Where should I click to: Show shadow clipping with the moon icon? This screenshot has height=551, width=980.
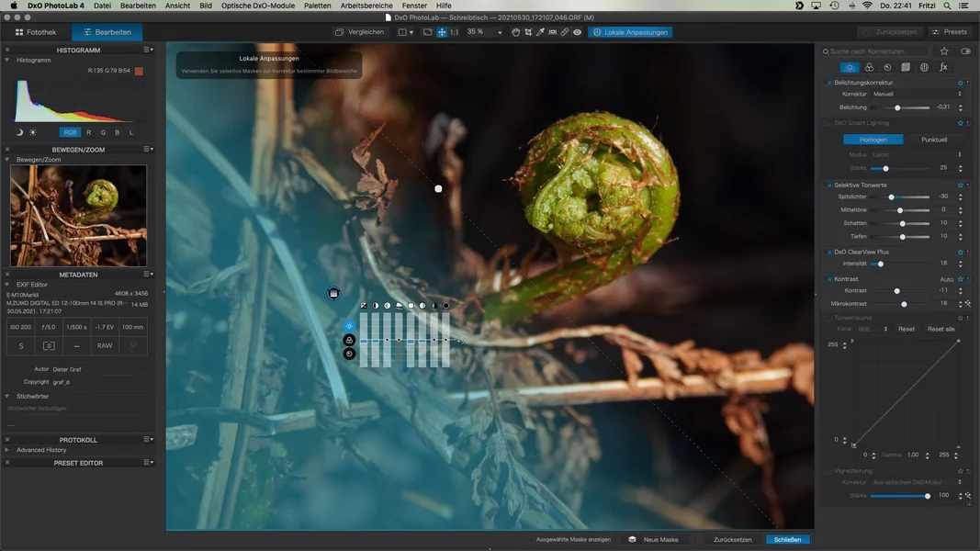[19, 132]
